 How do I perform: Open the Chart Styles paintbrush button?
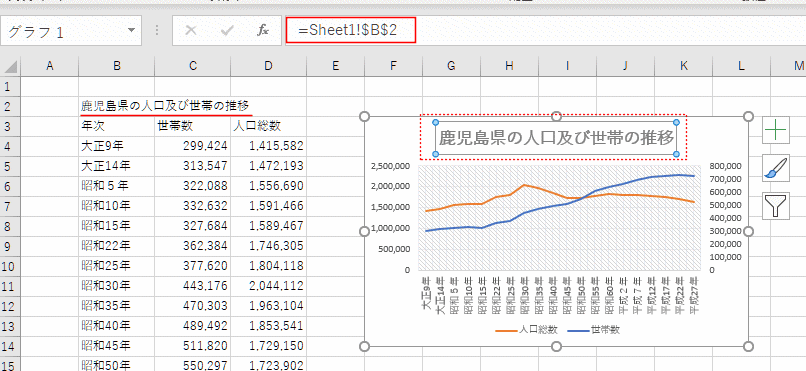click(776, 168)
